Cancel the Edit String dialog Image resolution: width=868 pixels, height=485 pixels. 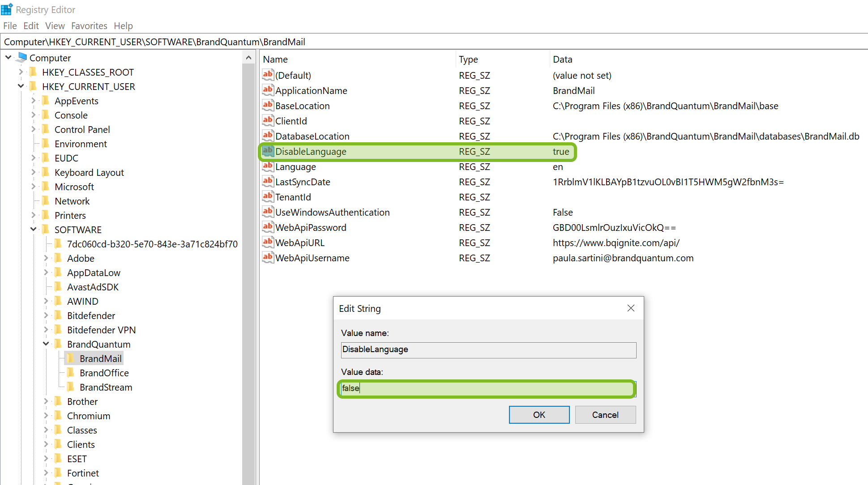(x=605, y=415)
